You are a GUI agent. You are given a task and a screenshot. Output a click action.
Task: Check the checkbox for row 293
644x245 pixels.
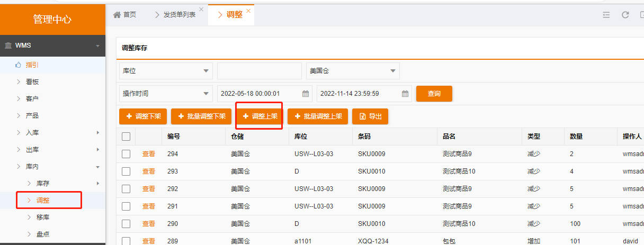point(126,171)
